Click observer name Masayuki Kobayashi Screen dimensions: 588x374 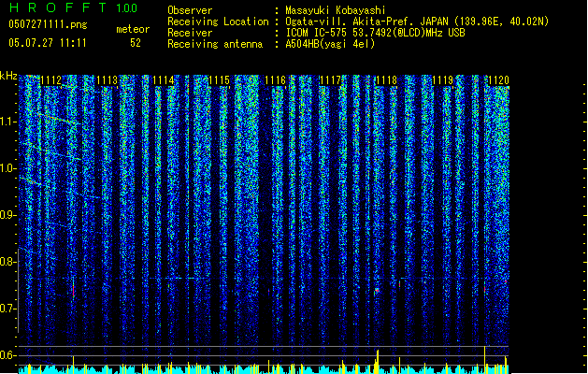click(336, 10)
